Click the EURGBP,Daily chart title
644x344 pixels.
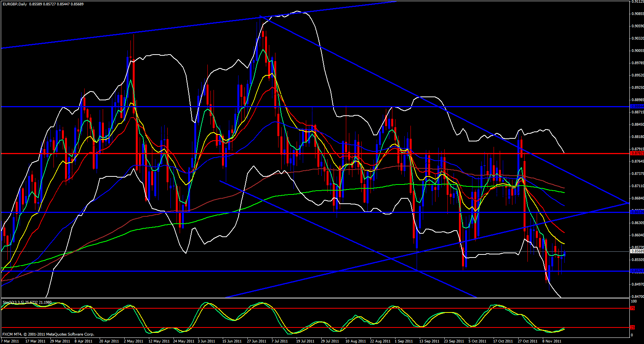15,4
